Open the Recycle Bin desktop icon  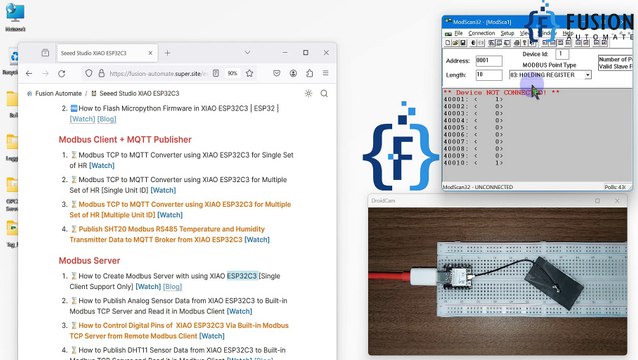click(x=13, y=62)
